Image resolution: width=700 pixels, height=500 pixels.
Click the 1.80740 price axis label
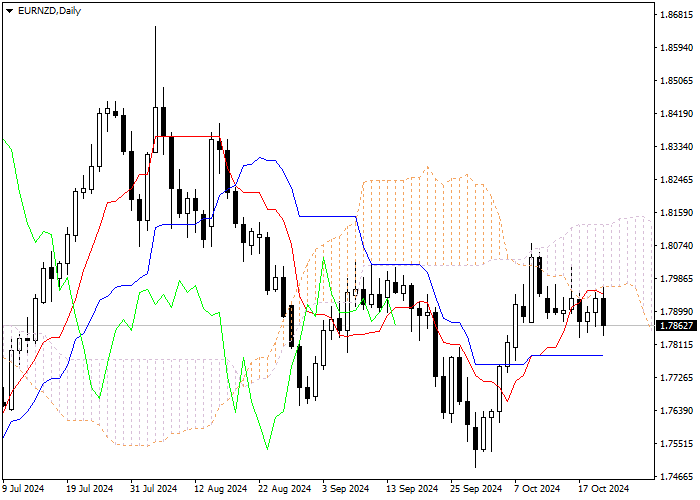point(676,246)
